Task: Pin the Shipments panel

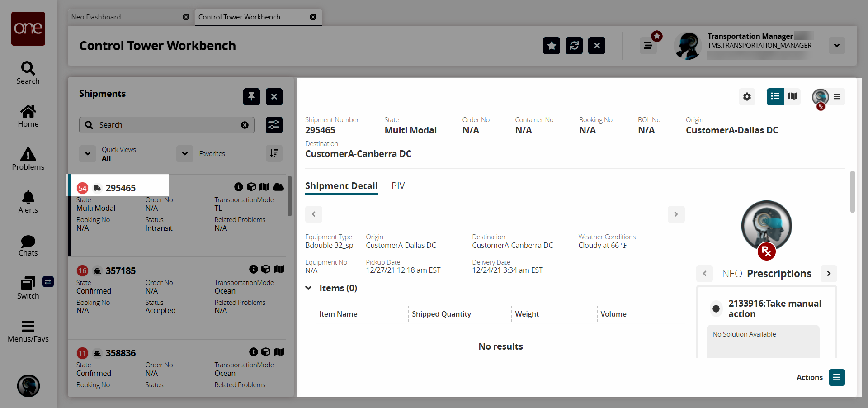Action: point(251,97)
